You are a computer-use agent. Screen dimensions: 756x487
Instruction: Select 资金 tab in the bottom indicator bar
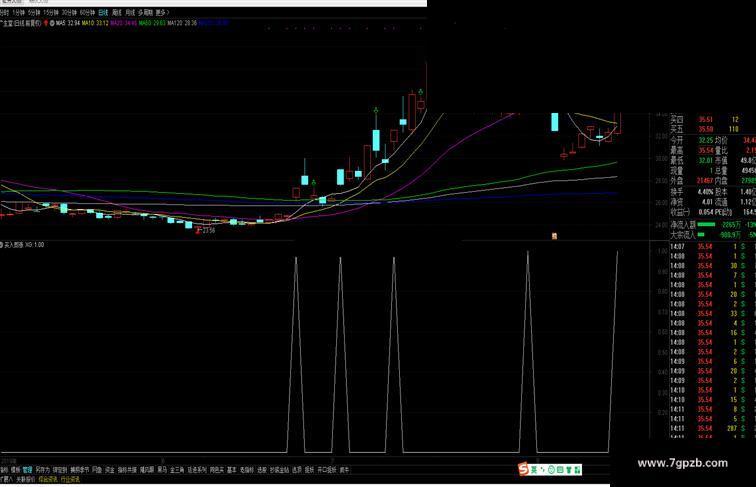[109, 470]
